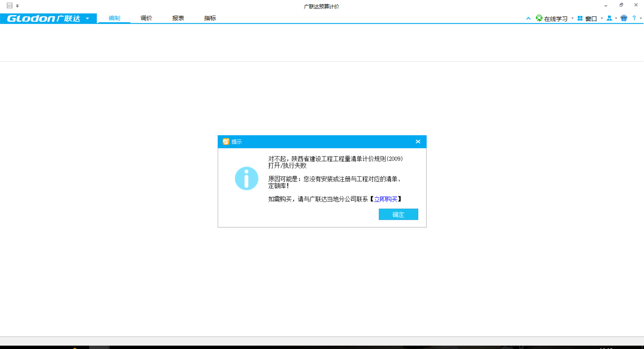Expand the user account dropdown arrow

pos(616,18)
